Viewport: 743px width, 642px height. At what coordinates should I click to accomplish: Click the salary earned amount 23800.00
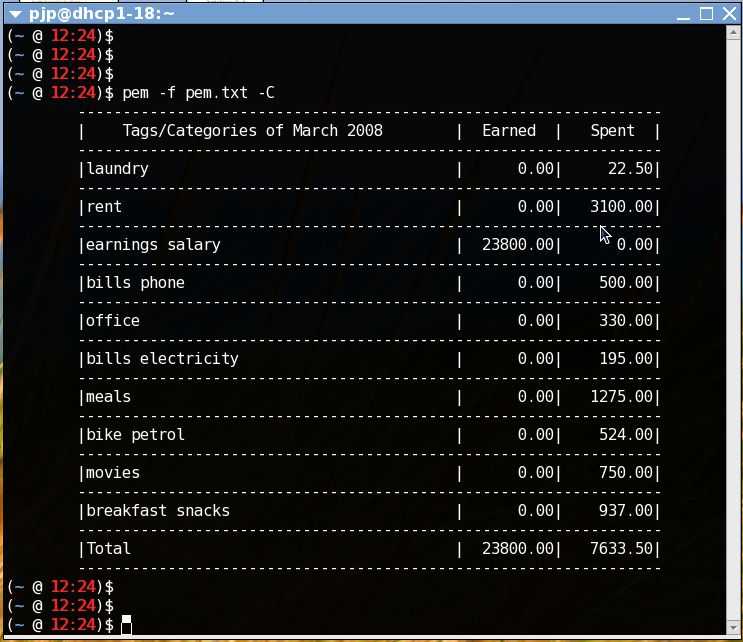point(517,245)
